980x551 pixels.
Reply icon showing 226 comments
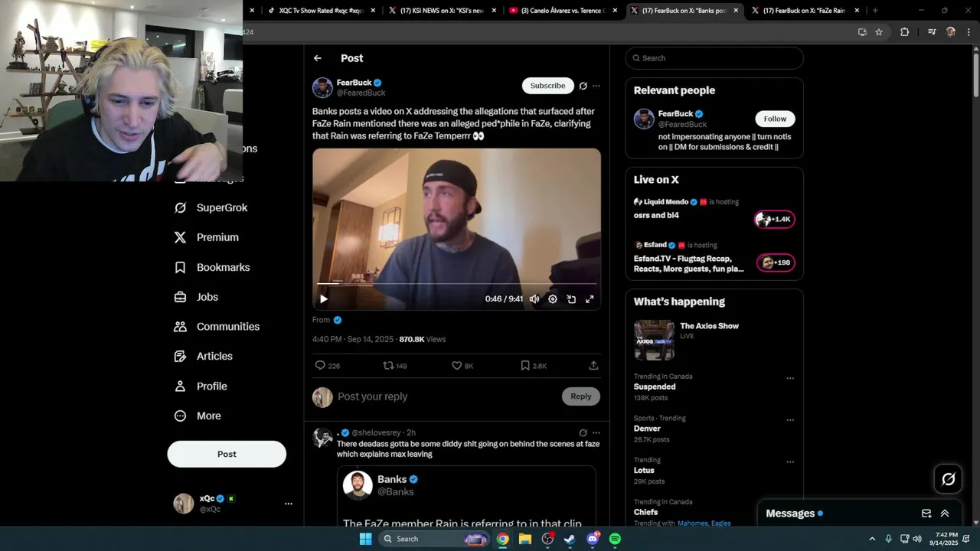click(x=327, y=366)
